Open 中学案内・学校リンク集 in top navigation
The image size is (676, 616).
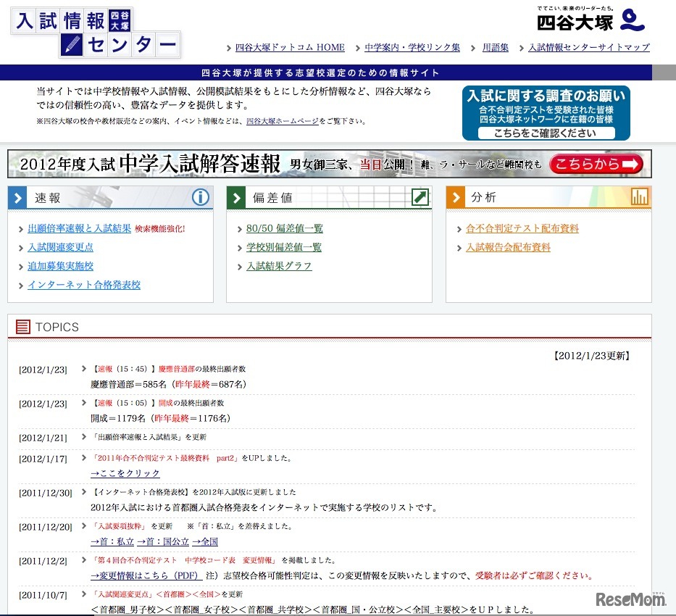(412, 48)
